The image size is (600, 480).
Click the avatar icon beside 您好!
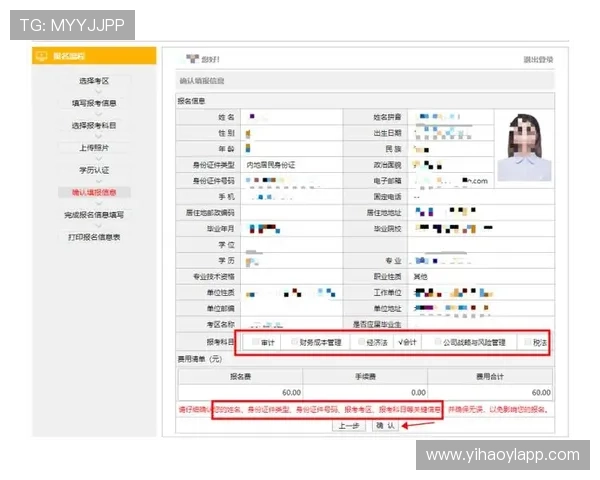tap(192, 59)
